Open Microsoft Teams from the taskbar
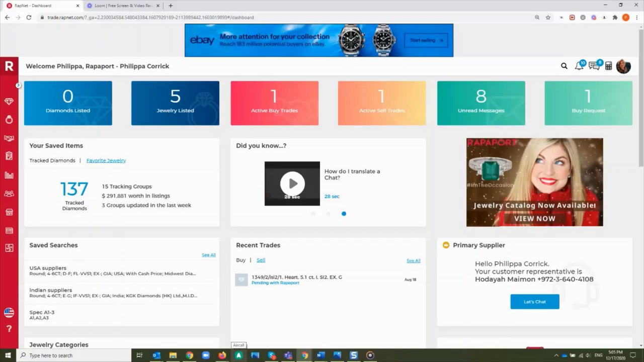This screenshot has height=362, width=644. coord(288,355)
